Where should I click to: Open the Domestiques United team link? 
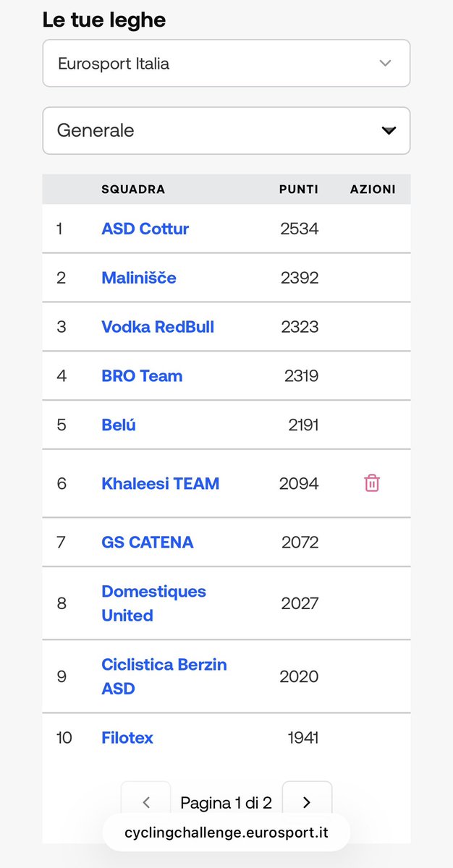[154, 603]
